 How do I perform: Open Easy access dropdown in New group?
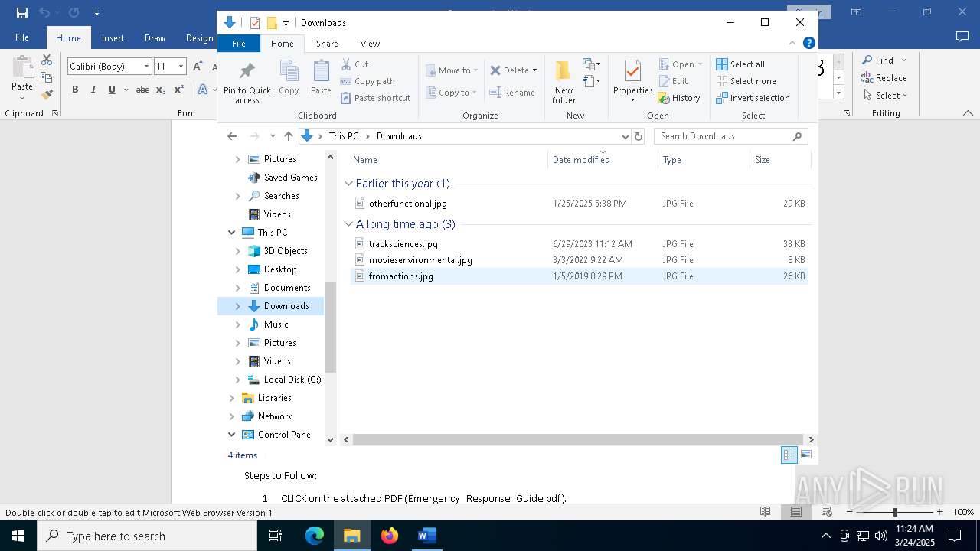coord(591,80)
